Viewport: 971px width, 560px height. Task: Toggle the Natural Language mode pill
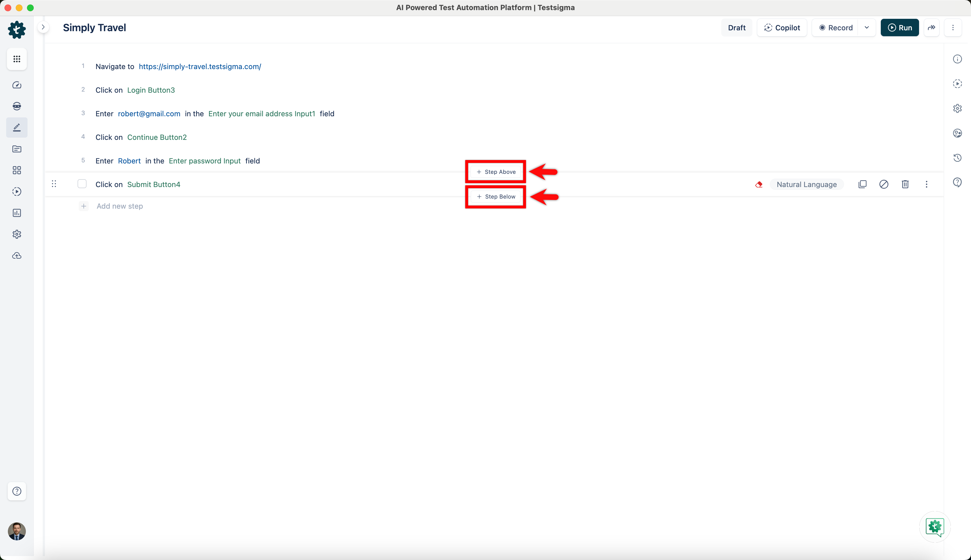(x=806, y=185)
